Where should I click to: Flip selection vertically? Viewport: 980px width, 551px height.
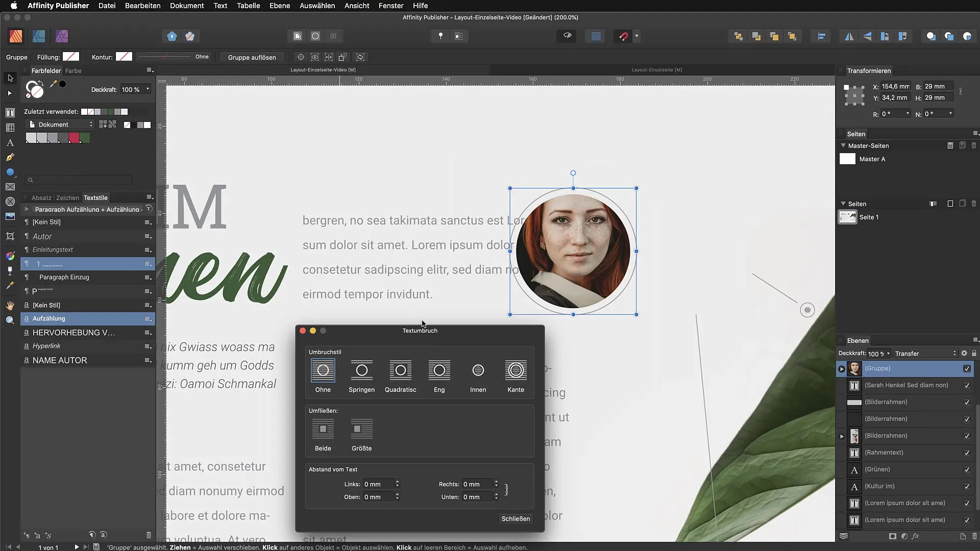click(867, 36)
